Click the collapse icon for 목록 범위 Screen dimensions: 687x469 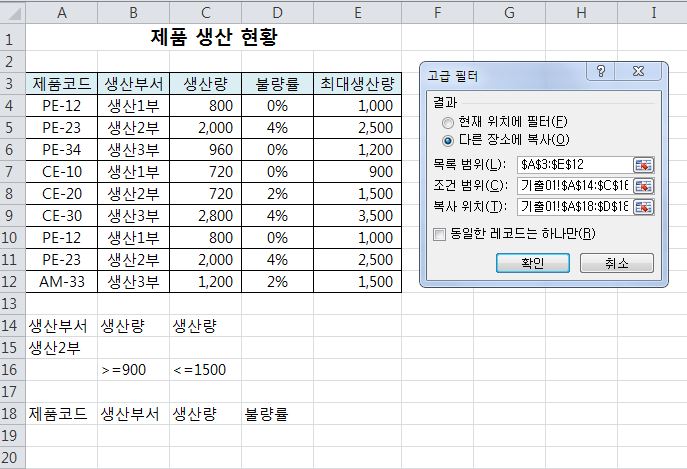click(x=643, y=164)
